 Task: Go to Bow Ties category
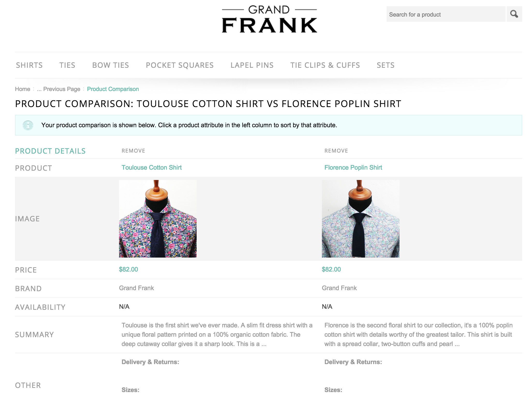tap(110, 65)
